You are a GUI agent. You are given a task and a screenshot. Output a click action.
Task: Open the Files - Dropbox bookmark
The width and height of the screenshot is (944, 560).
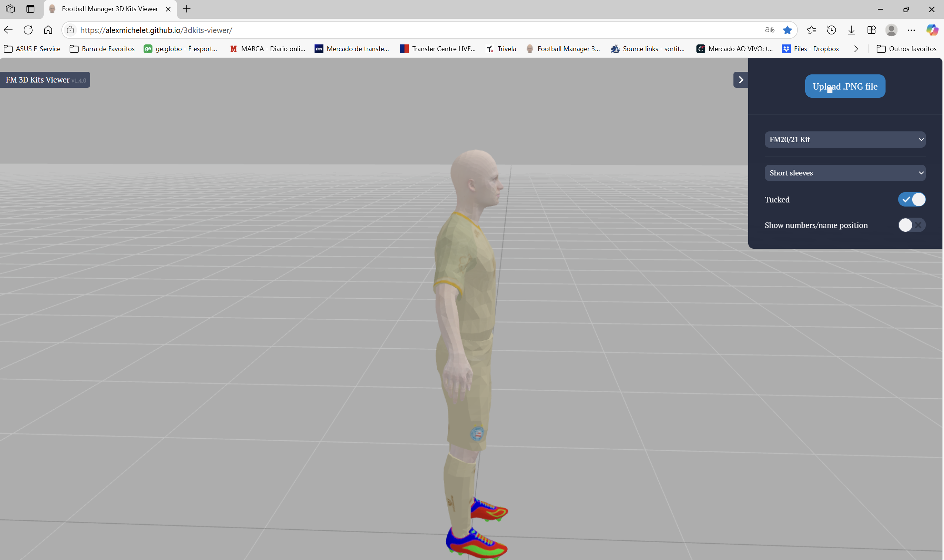(811, 49)
